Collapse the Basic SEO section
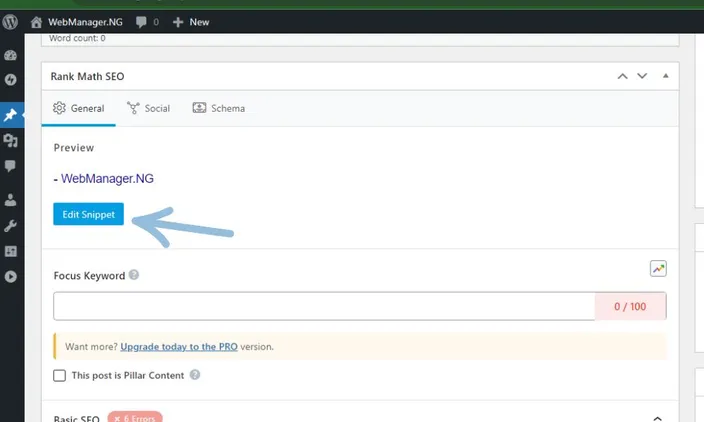The image size is (704, 422). click(x=657, y=418)
